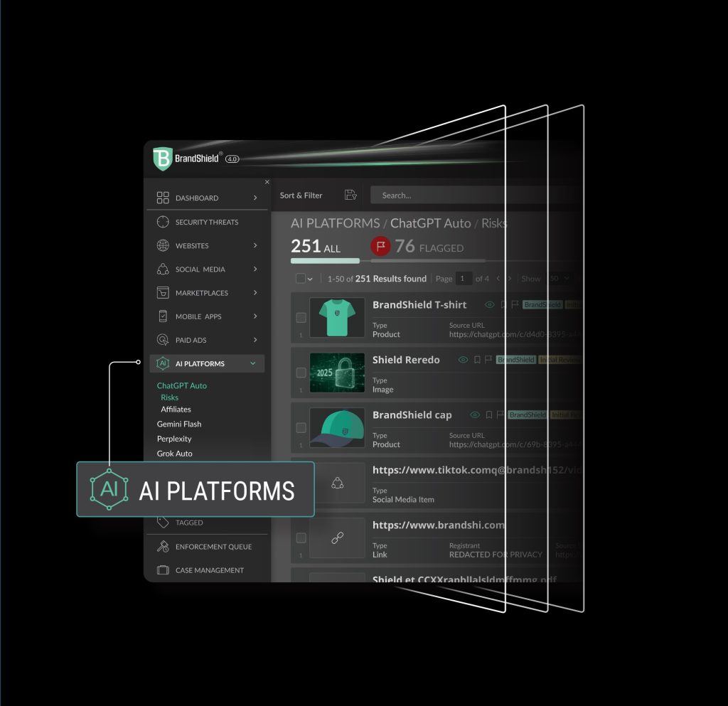This screenshot has width=728, height=706.
Task: Collapse the AI Platforms menu chevron
Action: (253, 363)
